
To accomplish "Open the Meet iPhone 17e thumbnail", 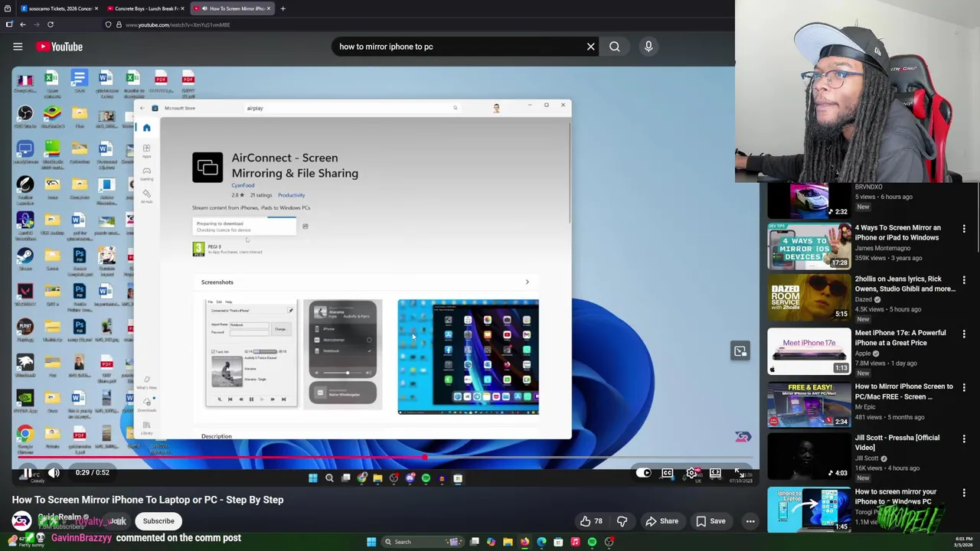I will coord(809,351).
